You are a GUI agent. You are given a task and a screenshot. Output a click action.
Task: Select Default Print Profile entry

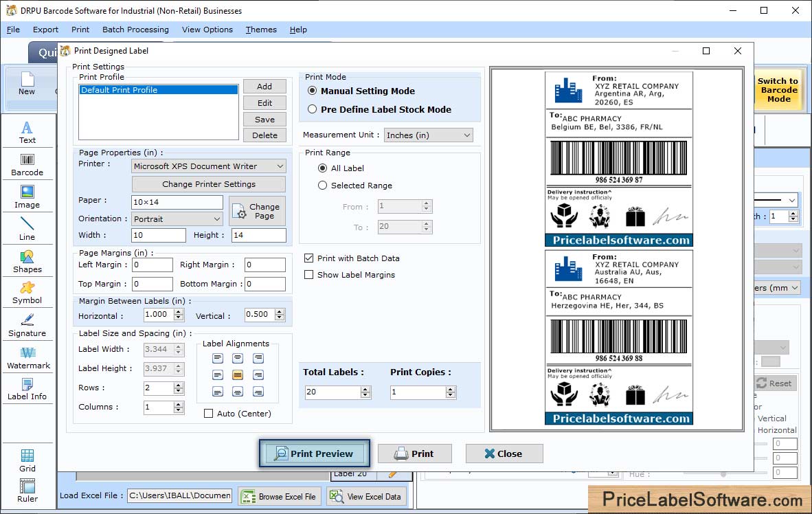[159, 89]
